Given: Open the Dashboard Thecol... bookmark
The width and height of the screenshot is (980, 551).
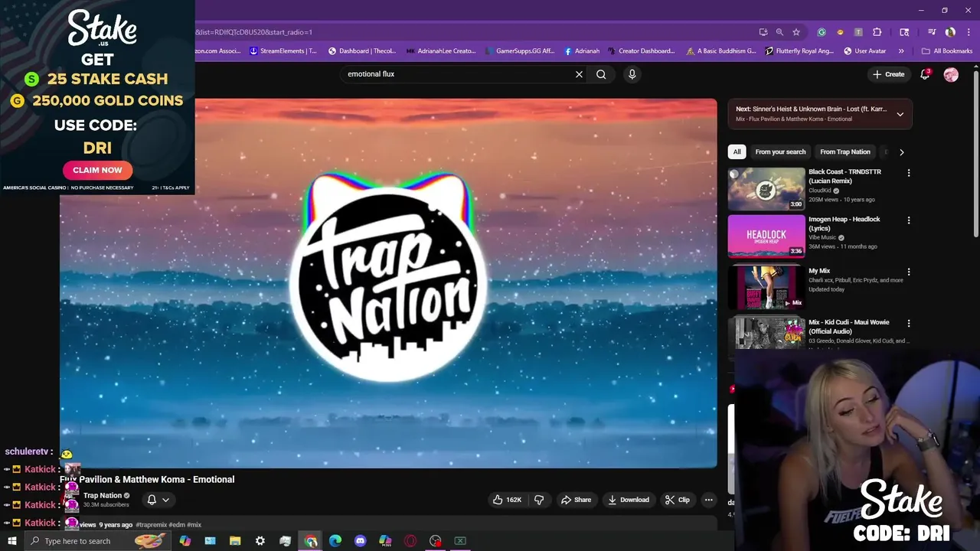Looking at the screenshot, I should (362, 51).
